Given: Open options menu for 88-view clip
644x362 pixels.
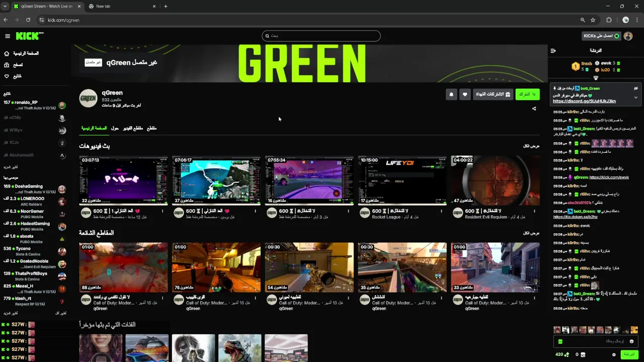Looking at the screenshot, I should tap(163, 298).
